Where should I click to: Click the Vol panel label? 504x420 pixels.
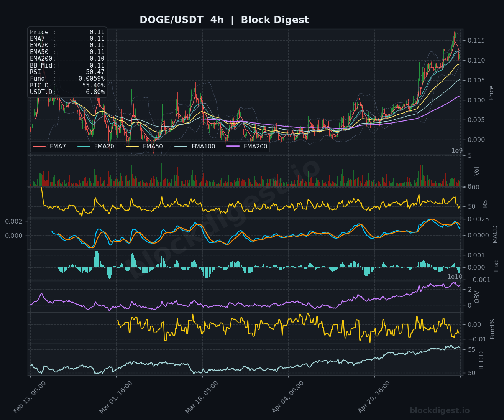point(477,171)
